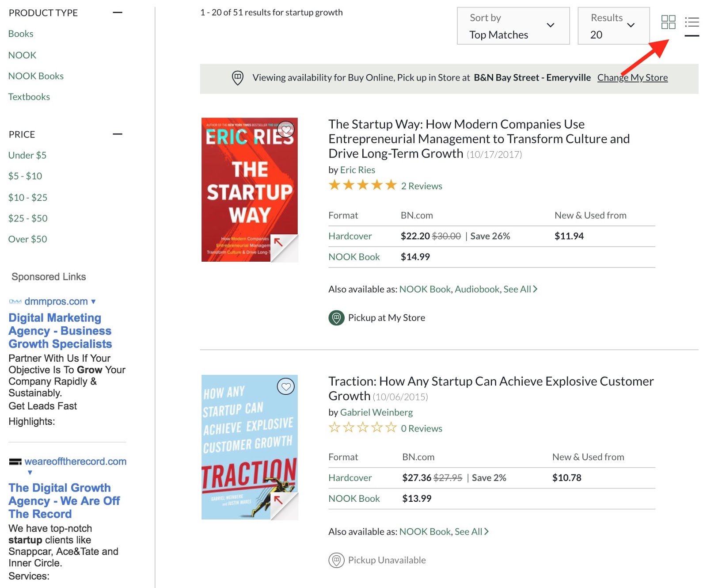The height and width of the screenshot is (588, 707).
Task: Open NOOK Book in Traction also-available line
Action: pos(425,531)
